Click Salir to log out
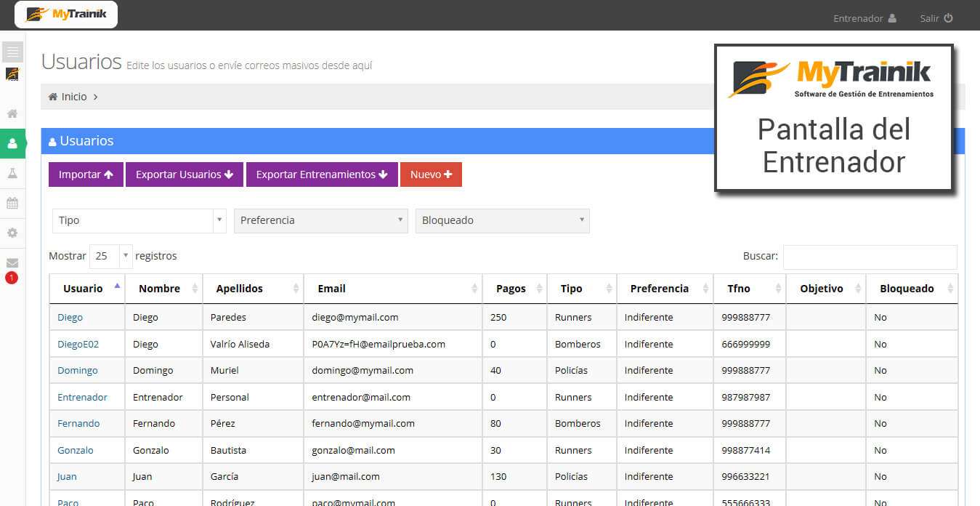Screen dimensions: 980x506 click(936, 18)
